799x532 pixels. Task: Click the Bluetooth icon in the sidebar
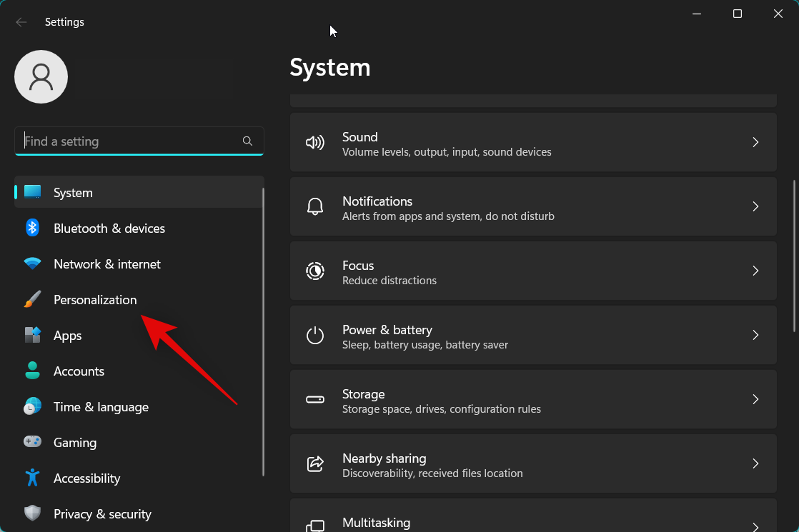(x=32, y=228)
